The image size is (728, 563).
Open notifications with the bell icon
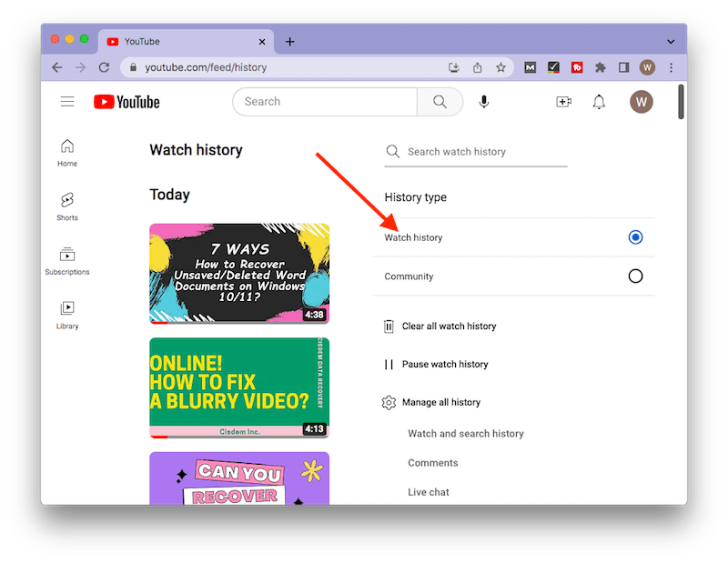pos(599,101)
